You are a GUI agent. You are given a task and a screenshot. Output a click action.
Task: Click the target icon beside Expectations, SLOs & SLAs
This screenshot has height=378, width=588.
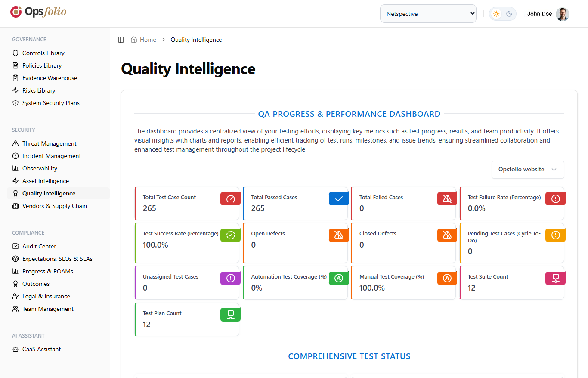click(x=15, y=259)
